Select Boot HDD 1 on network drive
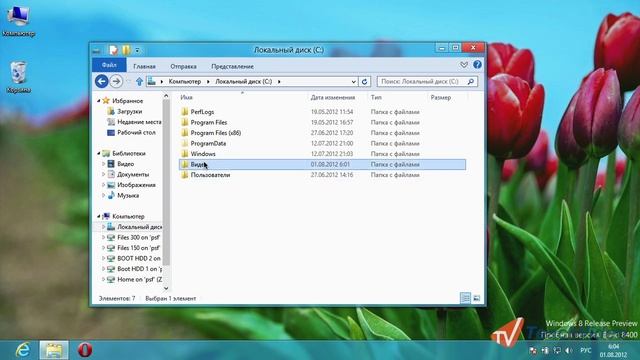 click(139, 269)
